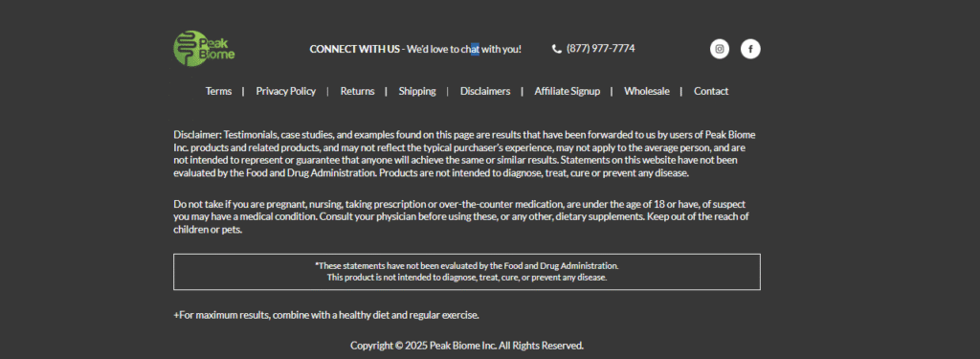Image resolution: width=980 pixels, height=359 pixels.
Task: Go to the Privacy Policy page
Action: 285,91
